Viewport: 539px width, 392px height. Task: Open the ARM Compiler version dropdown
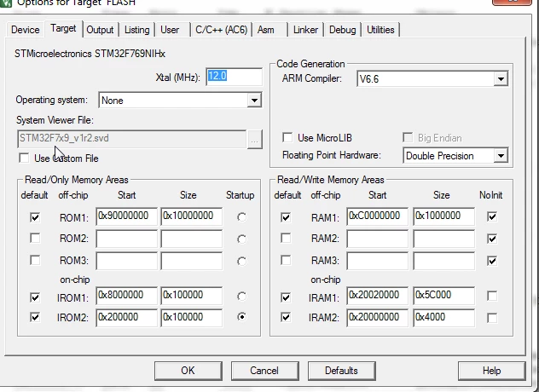coord(501,79)
